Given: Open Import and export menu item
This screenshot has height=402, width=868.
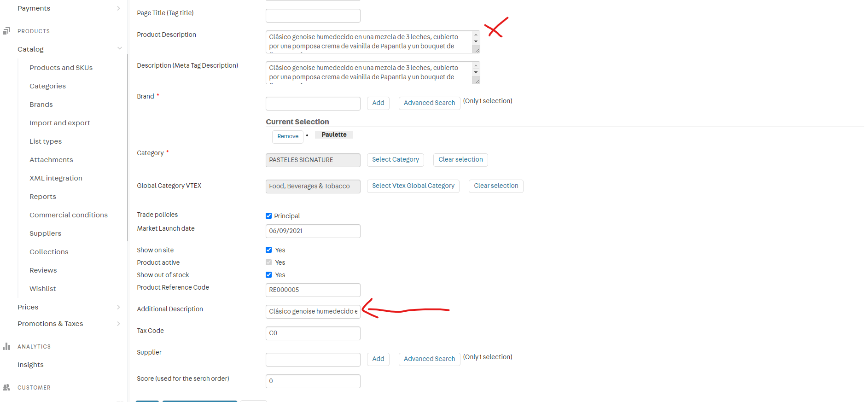Looking at the screenshot, I should [x=59, y=122].
